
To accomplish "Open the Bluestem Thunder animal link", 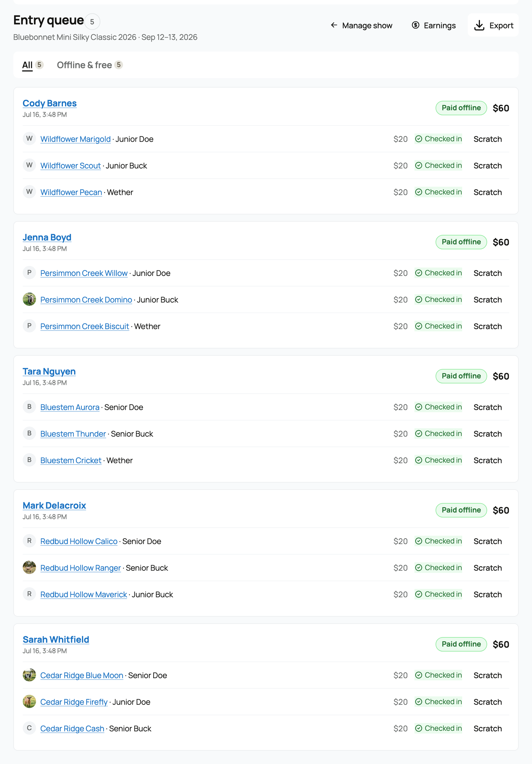I will click(x=73, y=434).
